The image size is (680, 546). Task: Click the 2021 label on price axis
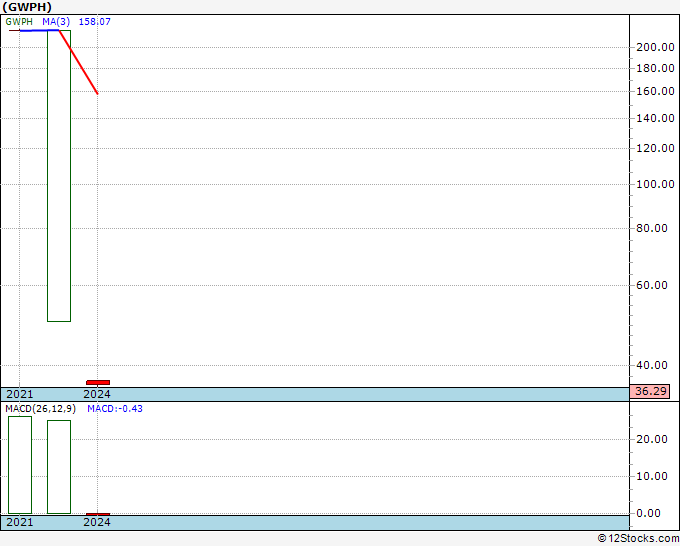click(20, 394)
